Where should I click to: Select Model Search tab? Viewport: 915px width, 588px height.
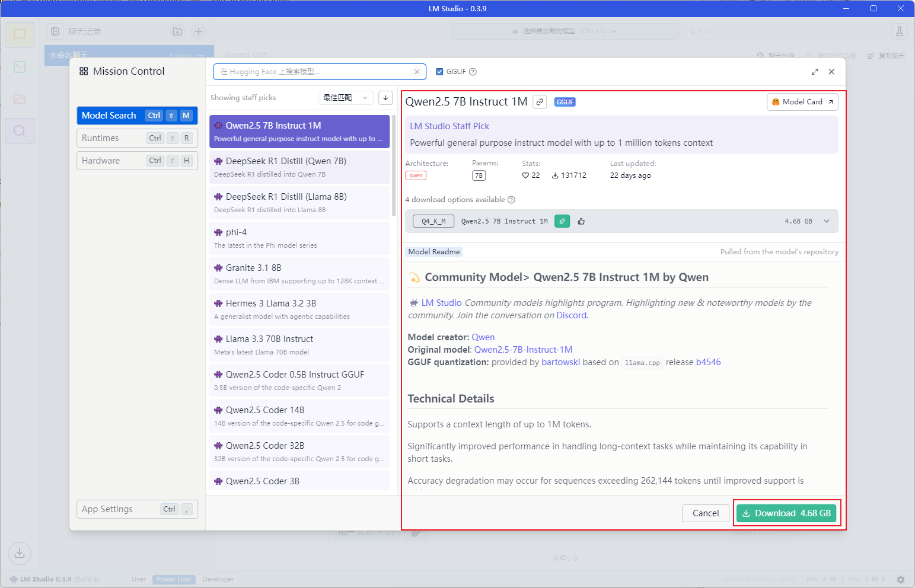[137, 116]
